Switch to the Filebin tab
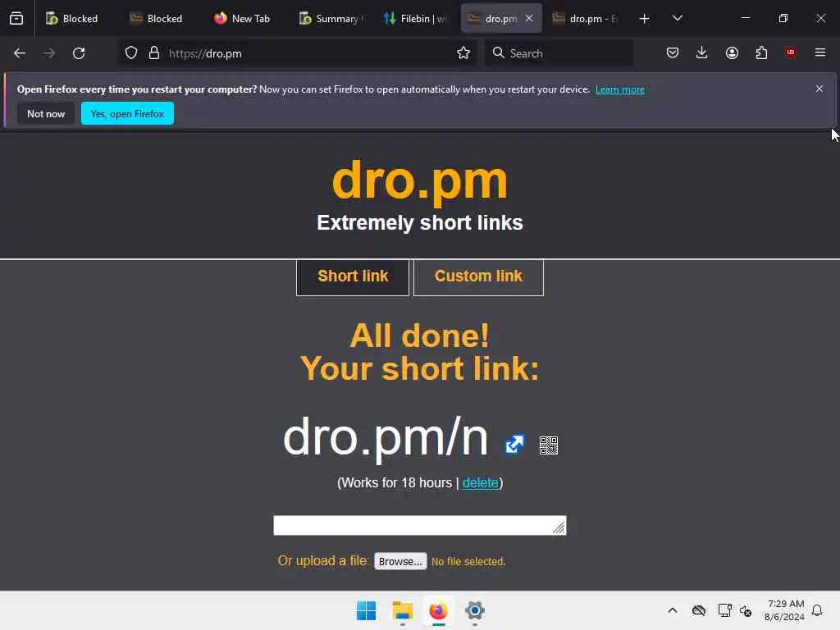This screenshot has width=840, height=630. tap(416, 19)
